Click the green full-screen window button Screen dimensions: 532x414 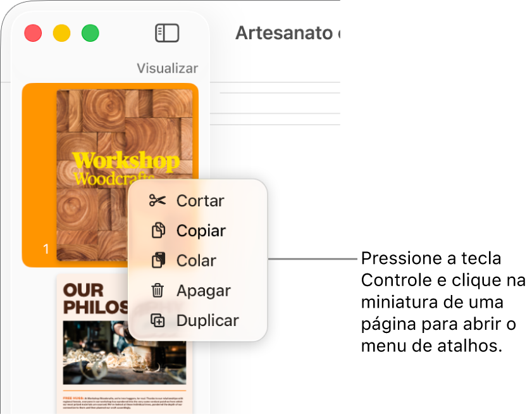(x=90, y=33)
